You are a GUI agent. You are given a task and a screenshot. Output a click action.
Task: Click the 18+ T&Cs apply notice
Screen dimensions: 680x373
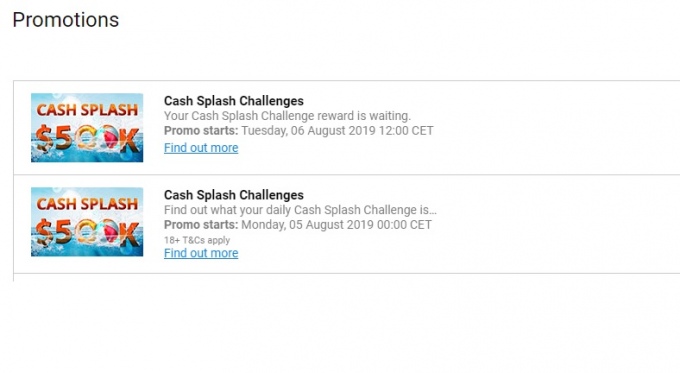click(x=197, y=240)
